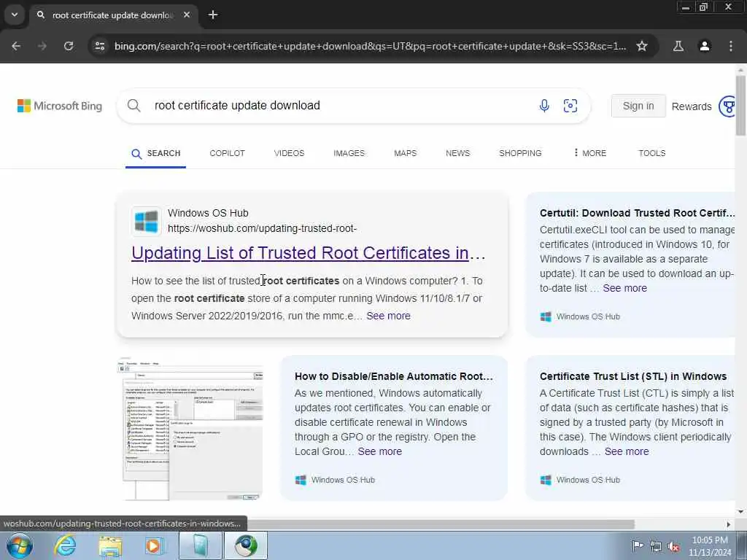The width and height of the screenshot is (747, 560).
Task: Start voice search with microphone icon
Action: (x=544, y=106)
